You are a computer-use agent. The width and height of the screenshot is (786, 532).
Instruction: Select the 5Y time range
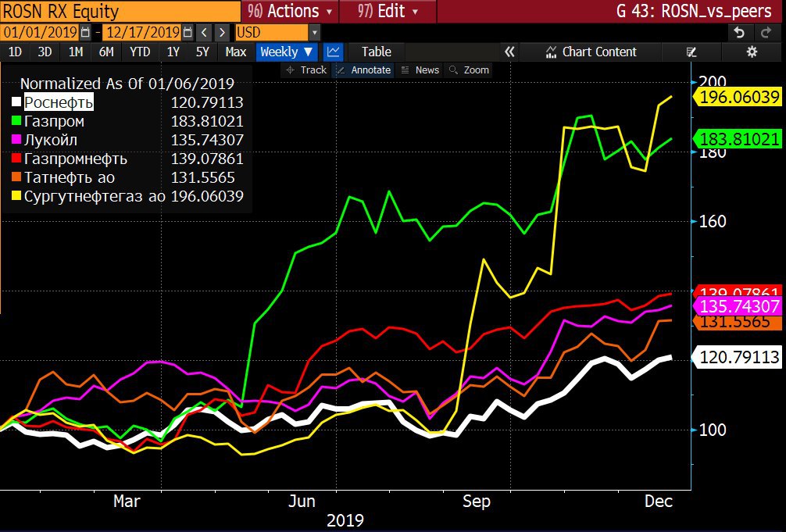[x=202, y=52]
